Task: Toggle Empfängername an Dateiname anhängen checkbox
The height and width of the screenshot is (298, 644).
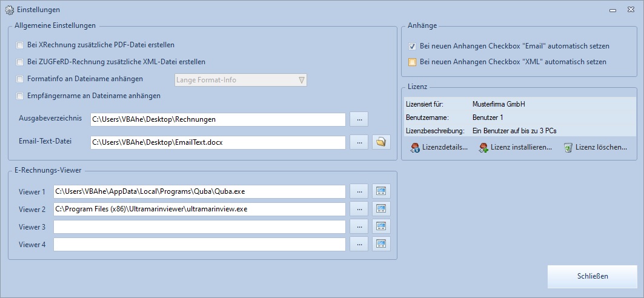Action: (x=19, y=96)
